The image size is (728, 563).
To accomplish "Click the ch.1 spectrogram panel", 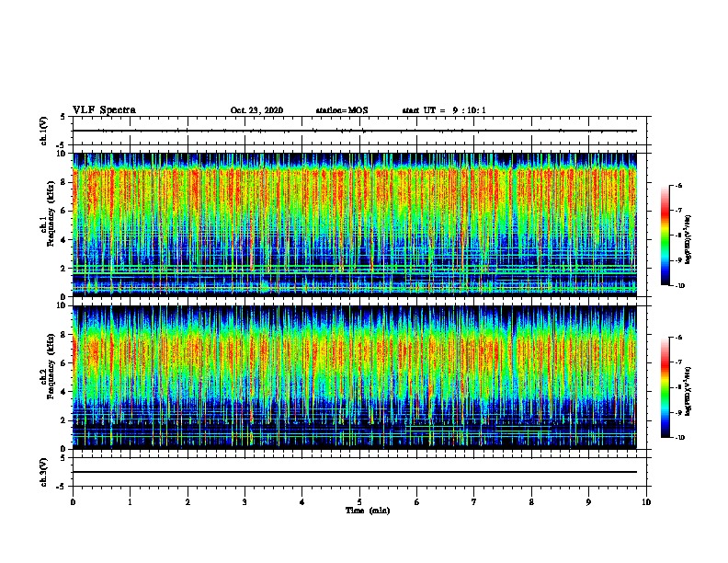I will (355, 224).
